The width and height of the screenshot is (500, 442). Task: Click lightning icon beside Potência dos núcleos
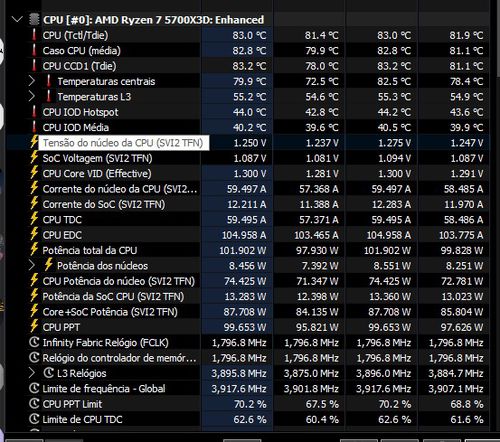(49, 264)
